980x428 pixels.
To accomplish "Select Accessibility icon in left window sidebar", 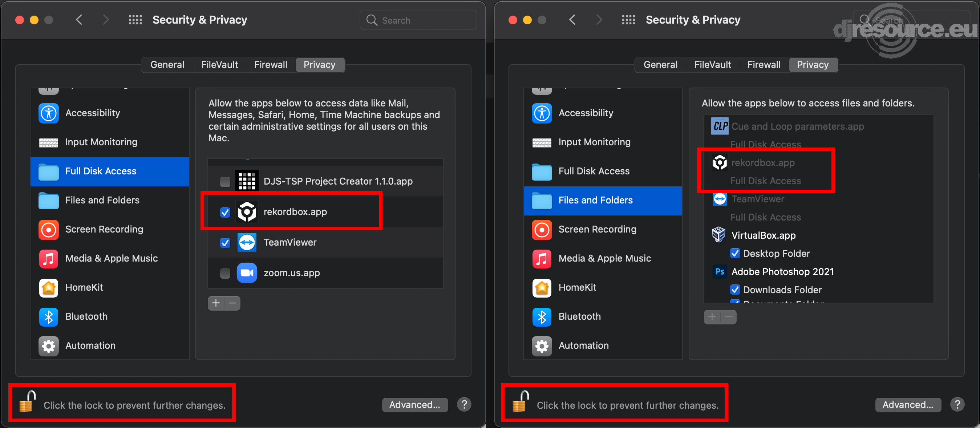I will [48, 113].
